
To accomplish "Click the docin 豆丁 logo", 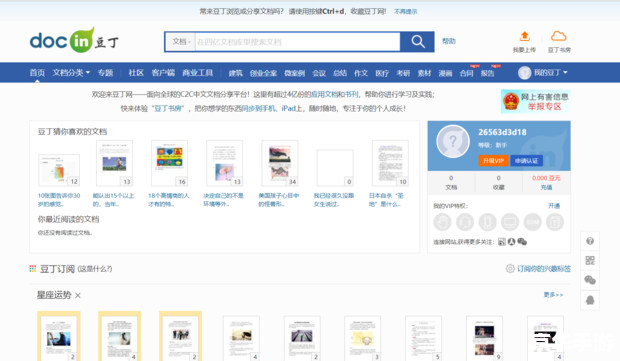I will pyautogui.click(x=74, y=40).
